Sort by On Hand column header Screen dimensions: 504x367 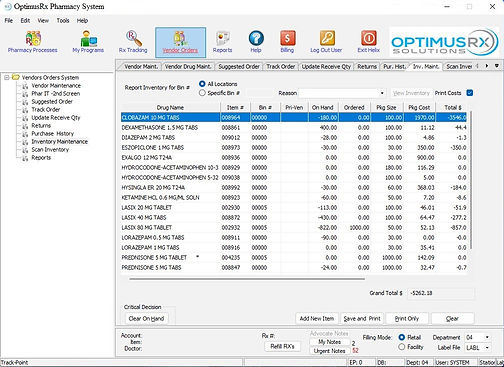[323, 108]
